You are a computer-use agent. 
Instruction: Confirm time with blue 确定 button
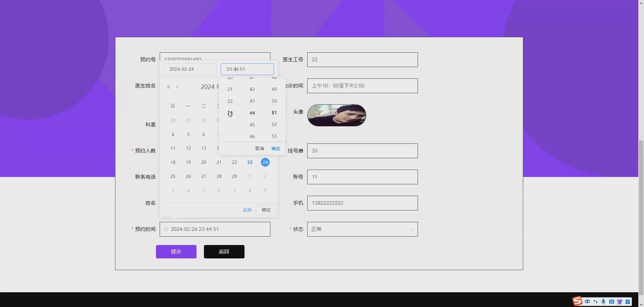pos(276,148)
